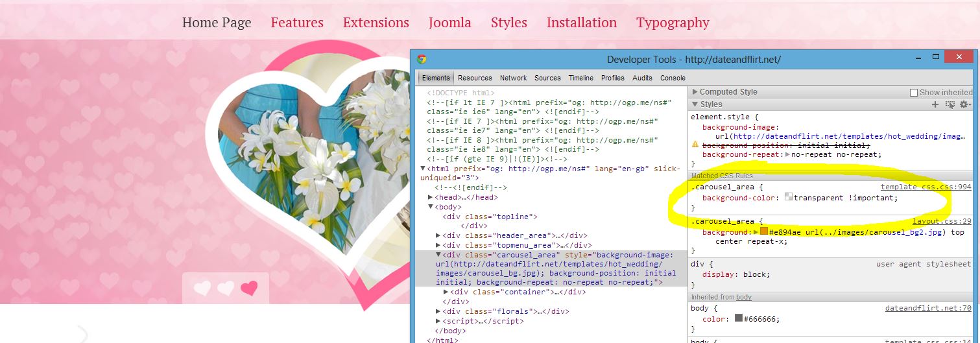This screenshot has width=980, height=343.
Task: Add a new style rule with the plus icon
Action: (935, 104)
